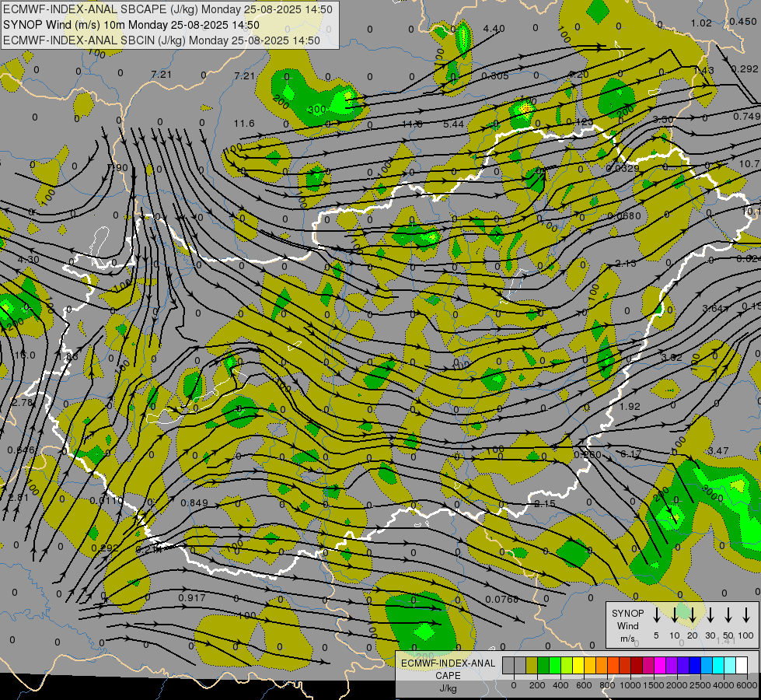Viewport: 761px width, 700px height.
Task: Click the map value 0.749
Action: click(x=746, y=116)
